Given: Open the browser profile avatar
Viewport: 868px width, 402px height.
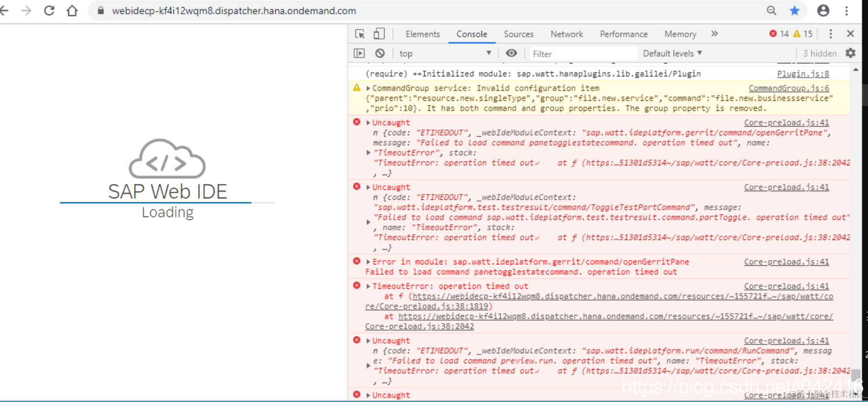Looking at the screenshot, I should (x=823, y=11).
